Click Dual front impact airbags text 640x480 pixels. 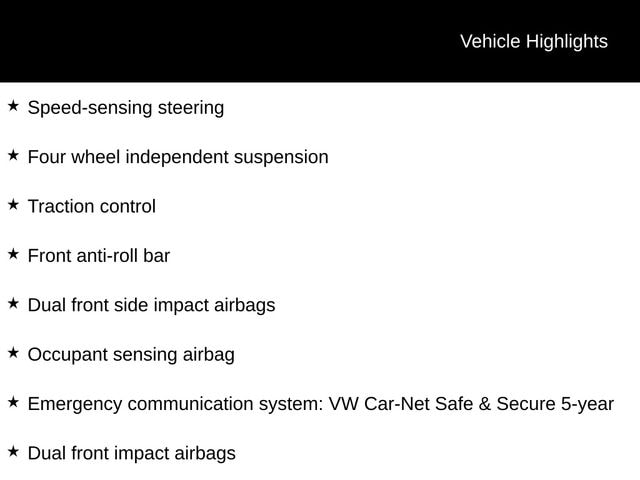coord(132,453)
